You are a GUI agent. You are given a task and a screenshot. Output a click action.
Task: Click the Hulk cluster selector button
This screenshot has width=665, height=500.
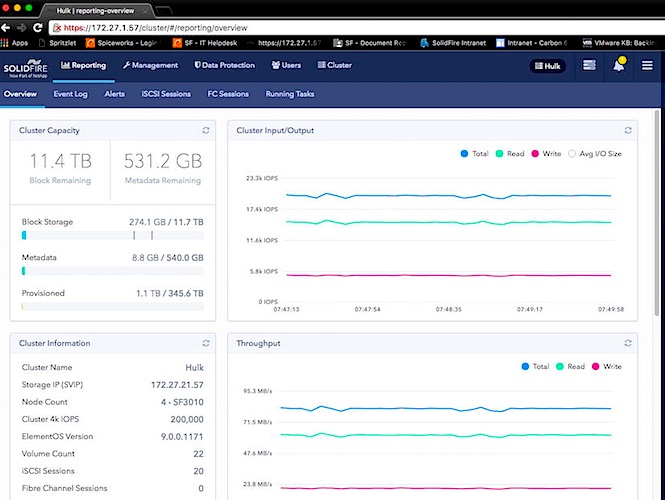pos(548,66)
